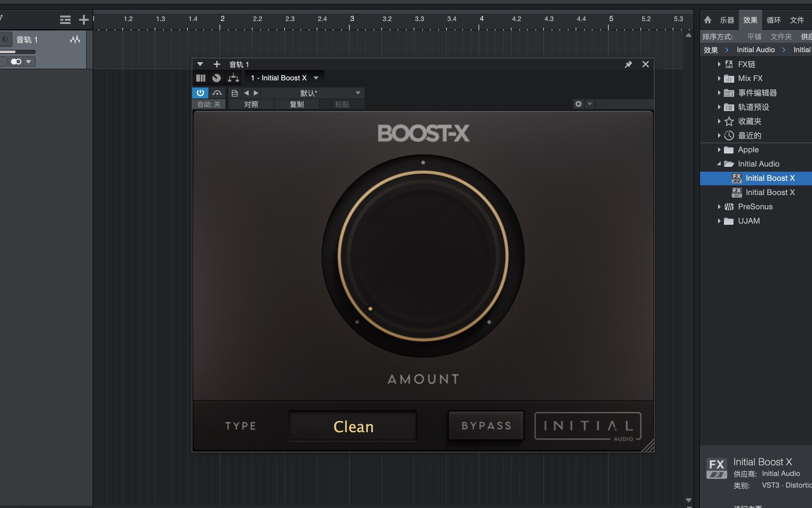Image resolution: width=812 pixels, height=508 pixels.
Task: Close the Boost X plugin window
Action: [645, 64]
